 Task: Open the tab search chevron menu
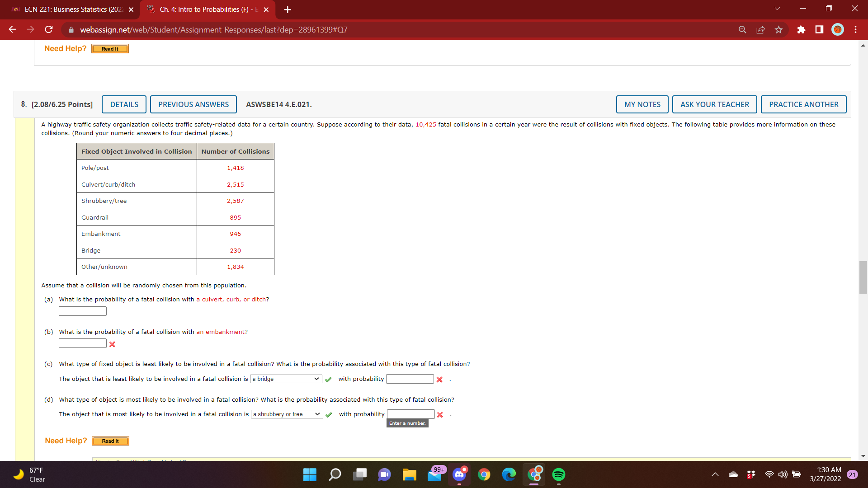click(776, 9)
